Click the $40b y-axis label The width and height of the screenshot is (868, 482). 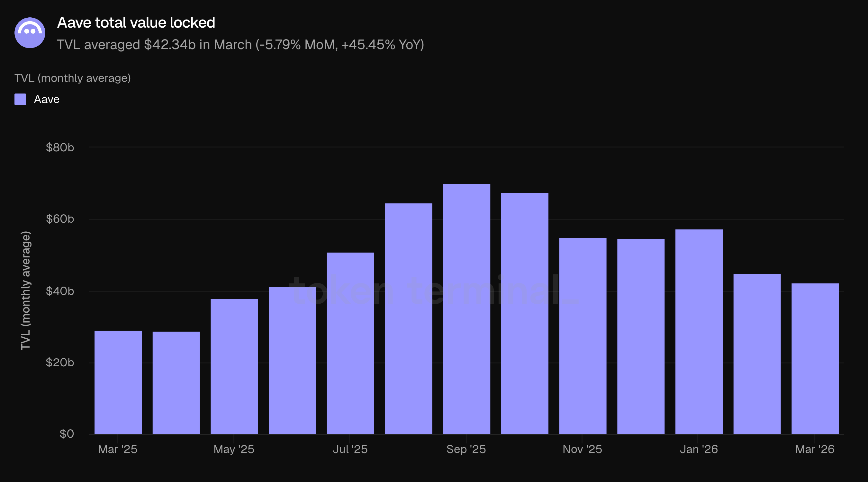(x=60, y=291)
